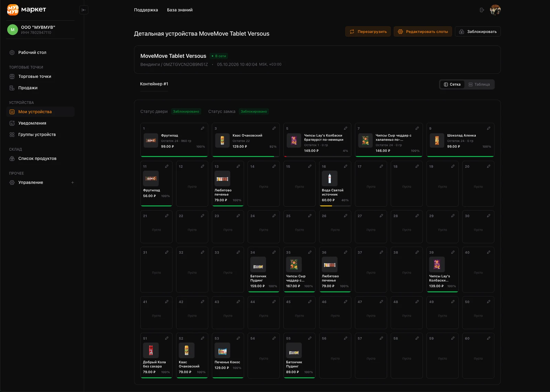Click the Перезагрузить button
Image resolution: width=550 pixels, height=392 pixels.
pyautogui.click(x=368, y=32)
